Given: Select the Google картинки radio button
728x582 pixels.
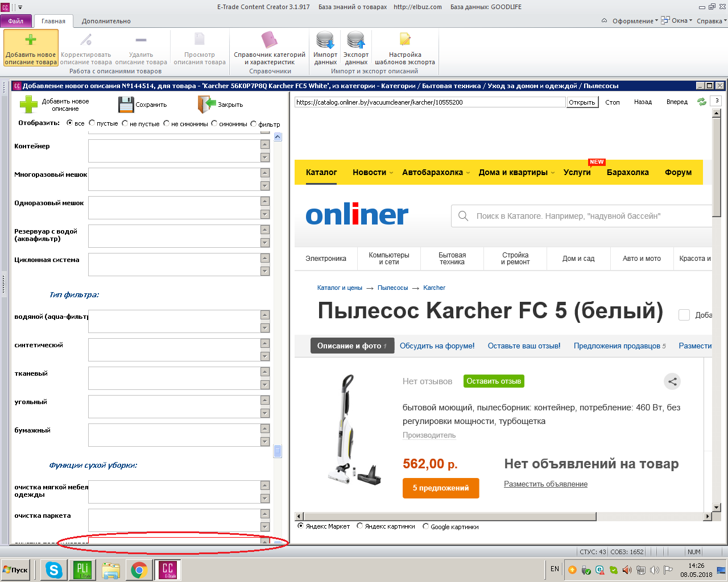Looking at the screenshot, I should pos(425,526).
